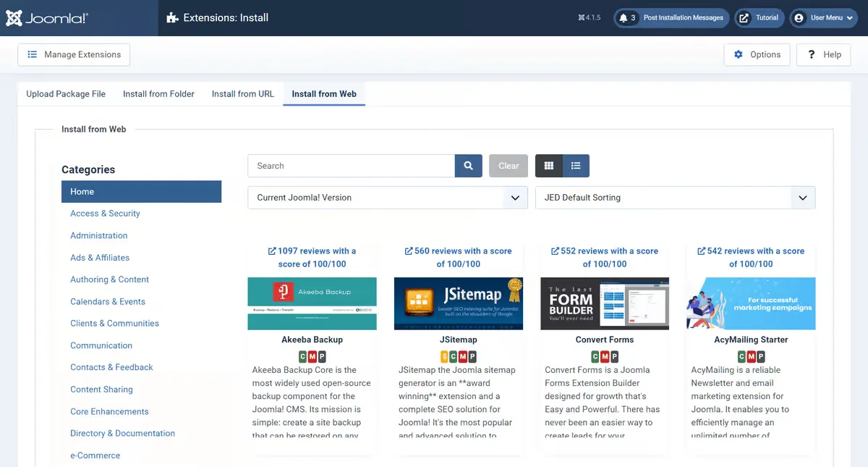868x467 pixels.
Task: Open the Help question mark button
Action: coord(823,55)
